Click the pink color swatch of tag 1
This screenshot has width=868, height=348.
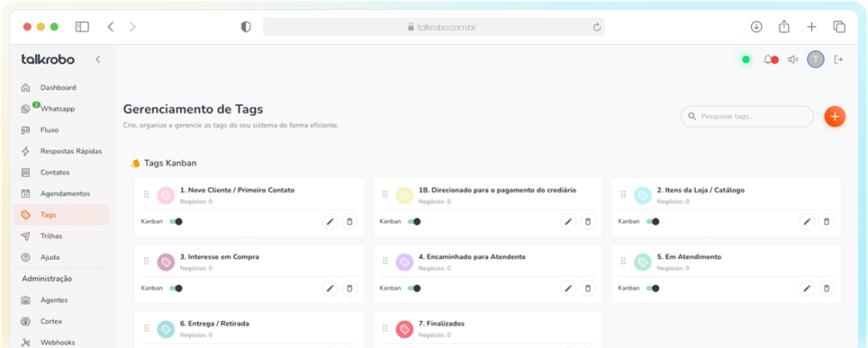click(166, 195)
